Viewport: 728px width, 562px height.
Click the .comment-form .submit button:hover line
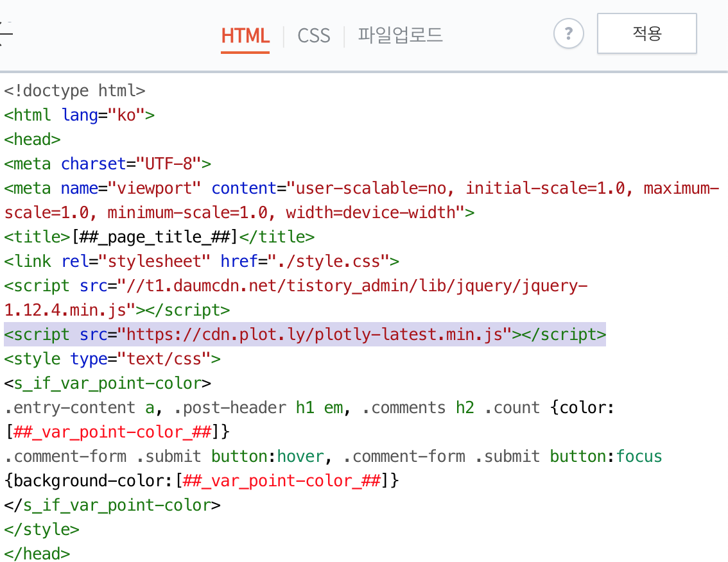coord(333,456)
